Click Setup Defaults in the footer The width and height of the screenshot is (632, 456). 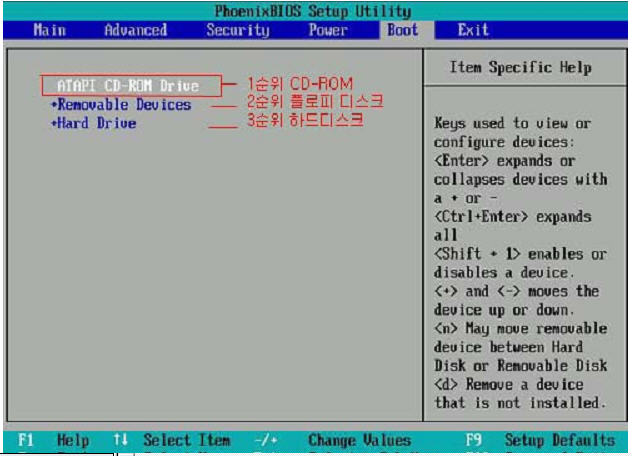click(560, 440)
